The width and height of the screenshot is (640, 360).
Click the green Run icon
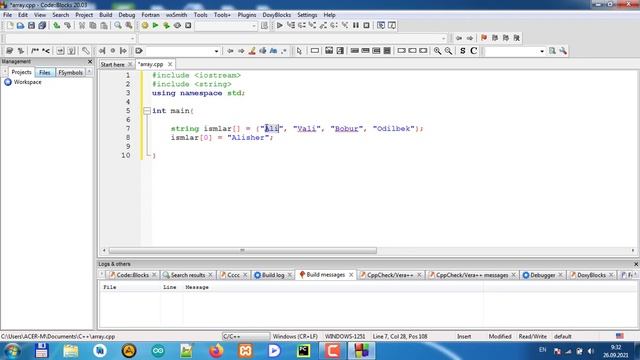156,25
